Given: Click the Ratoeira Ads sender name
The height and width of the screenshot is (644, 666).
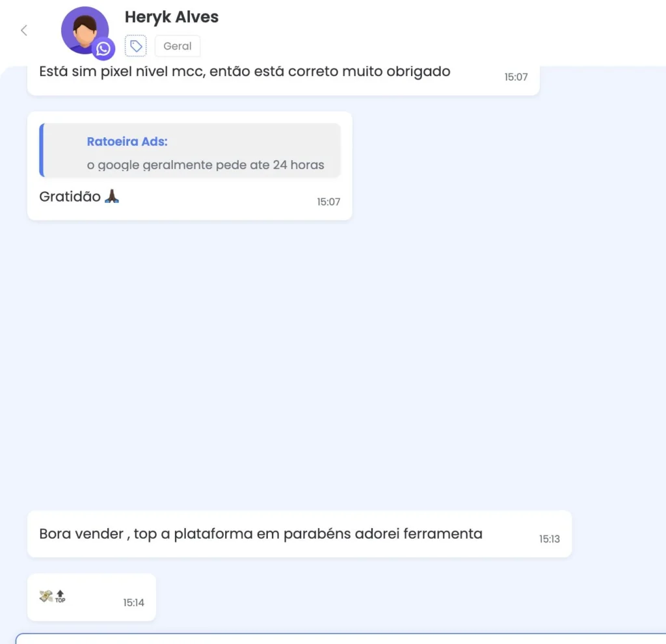Looking at the screenshot, I should [127, 141].
